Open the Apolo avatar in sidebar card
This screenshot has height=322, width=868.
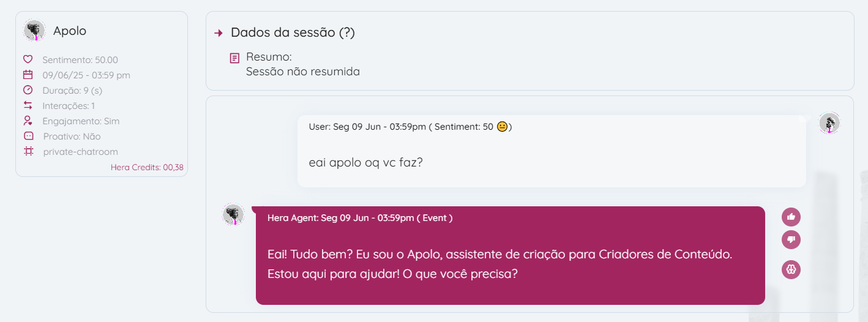point(34,31)
